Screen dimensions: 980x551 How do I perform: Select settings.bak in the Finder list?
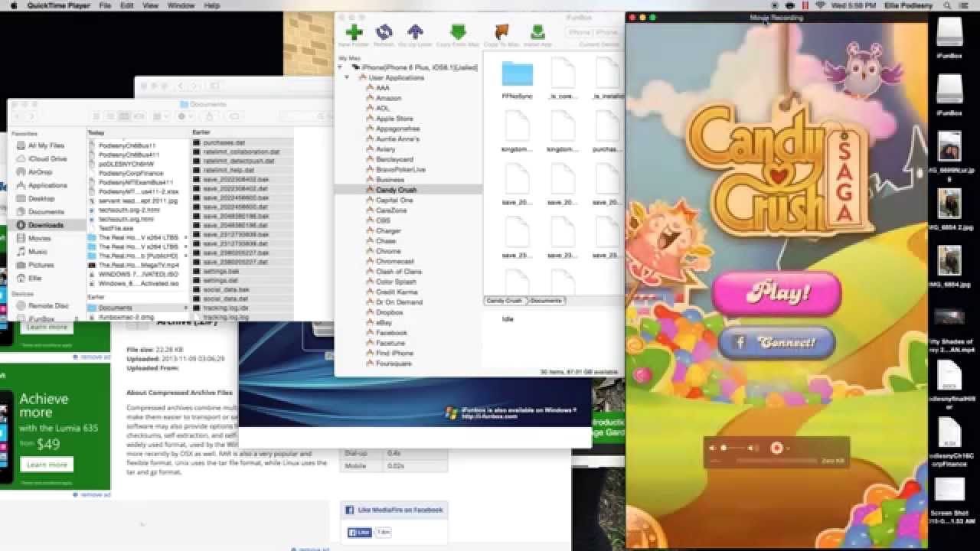pos(220,271)
